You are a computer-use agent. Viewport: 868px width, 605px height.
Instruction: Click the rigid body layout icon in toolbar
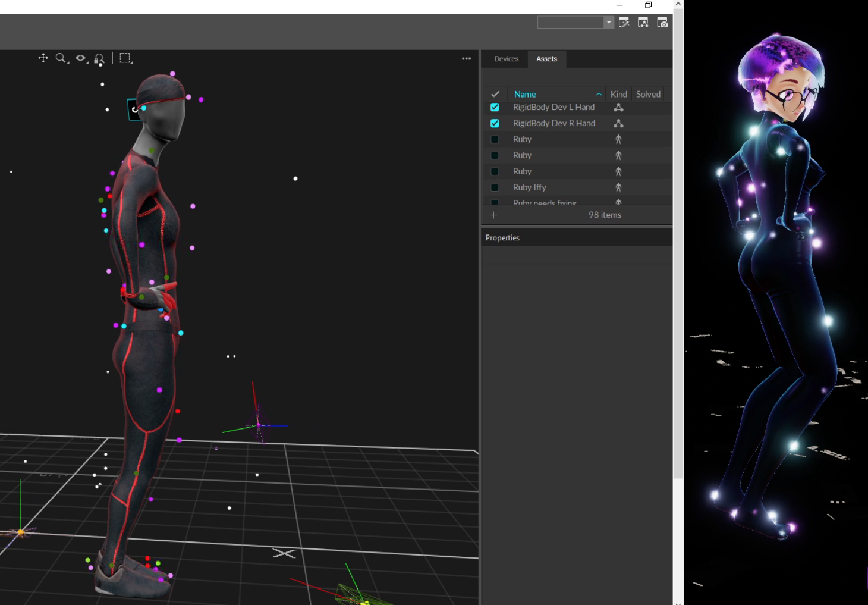point(643,23)
